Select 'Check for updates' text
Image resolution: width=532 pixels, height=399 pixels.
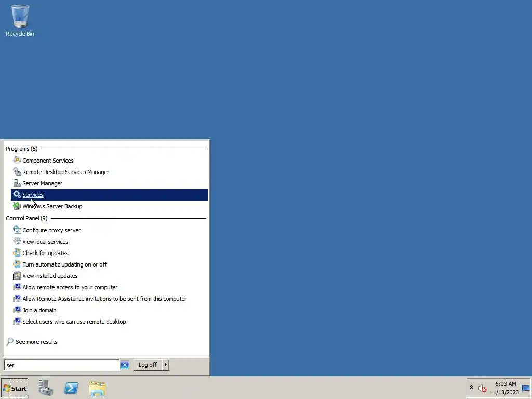point(46,253)
